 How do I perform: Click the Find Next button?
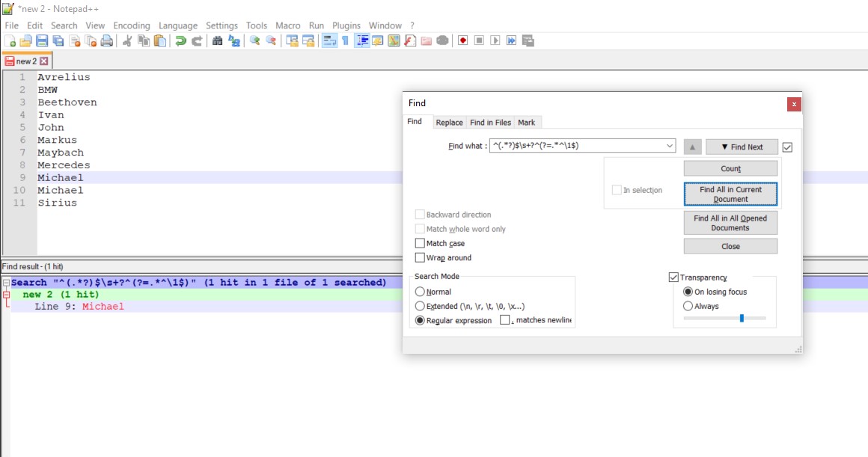point(742,147)
